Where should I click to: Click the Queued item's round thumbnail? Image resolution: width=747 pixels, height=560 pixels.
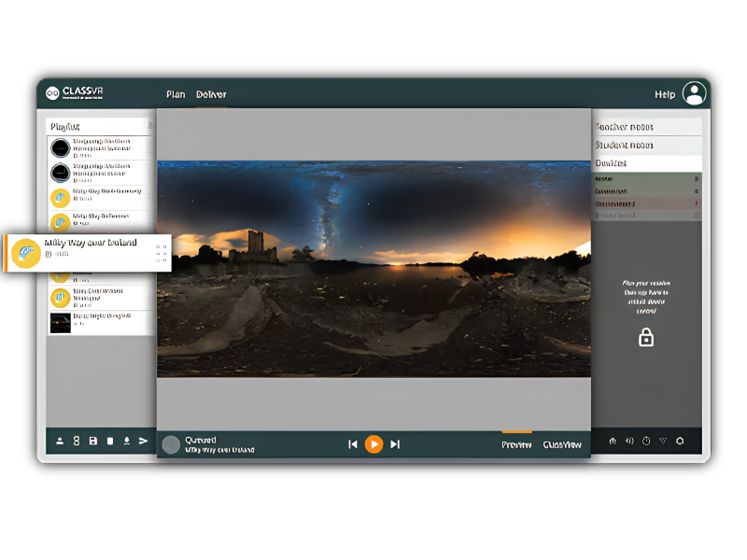click(x=171, y=445)
